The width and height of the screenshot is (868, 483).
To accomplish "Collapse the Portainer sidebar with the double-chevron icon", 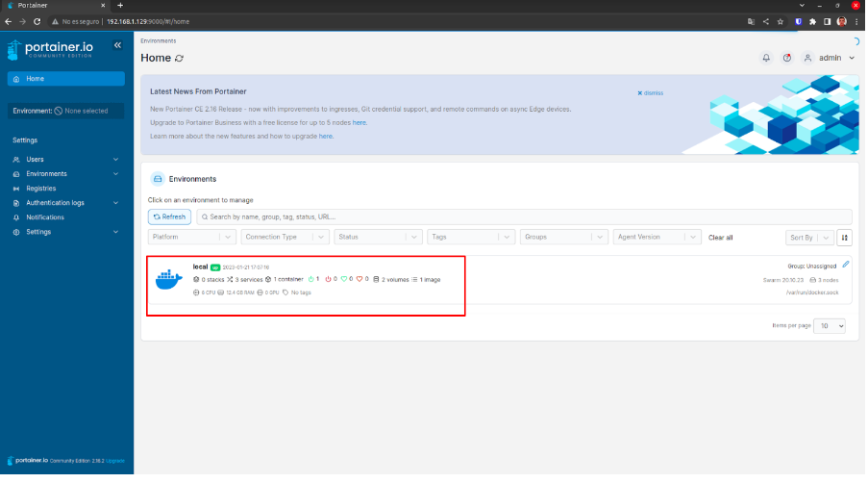I will pos(117,45).
